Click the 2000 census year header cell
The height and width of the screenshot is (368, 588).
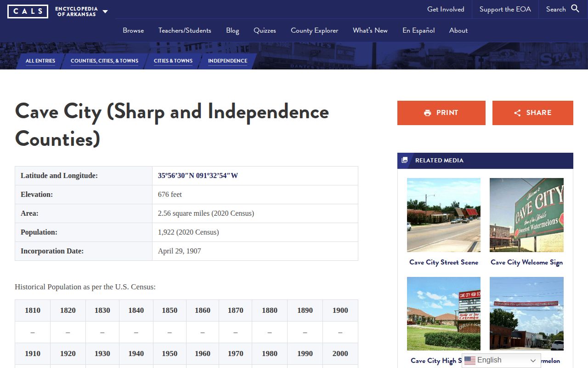(x=340, y=353)
